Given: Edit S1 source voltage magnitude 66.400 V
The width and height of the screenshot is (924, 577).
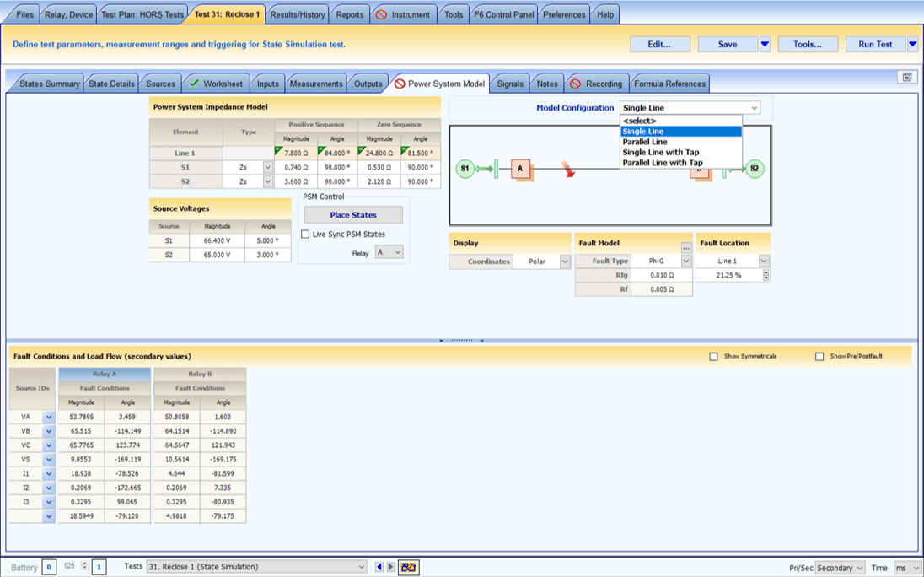Looking at the screenshot, I should pos(217,240).
